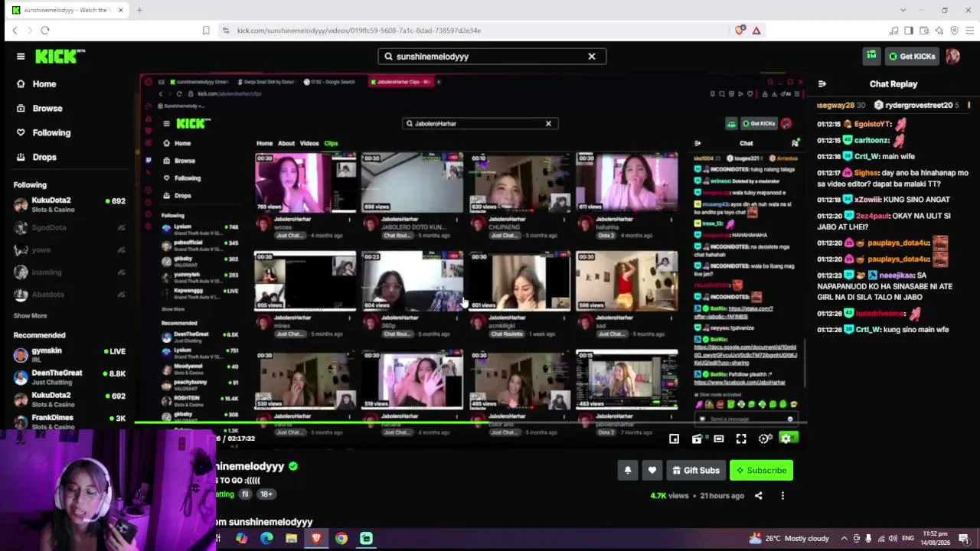Share the video with the share icon
980x551 pixels.
click(x=759, y=496)
